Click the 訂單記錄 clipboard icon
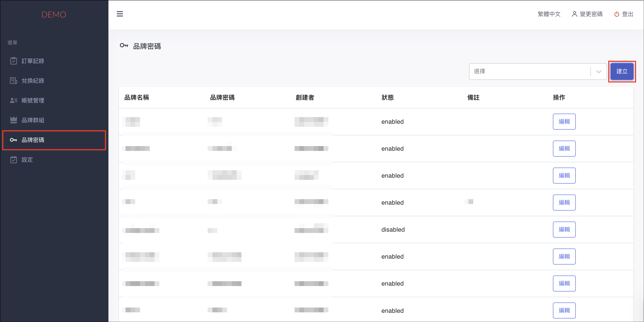Viewport: 644px width, 322px height. (x=14, y=61)
